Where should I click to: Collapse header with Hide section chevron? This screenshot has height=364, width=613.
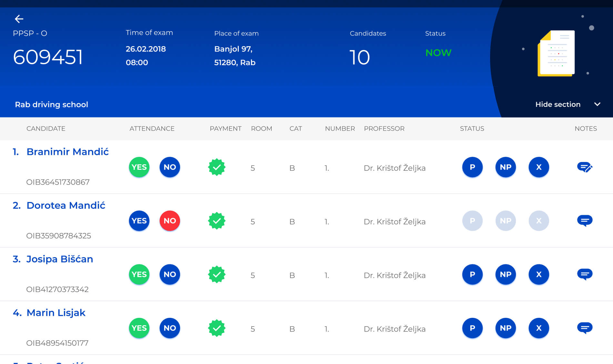tap(597, 104)
